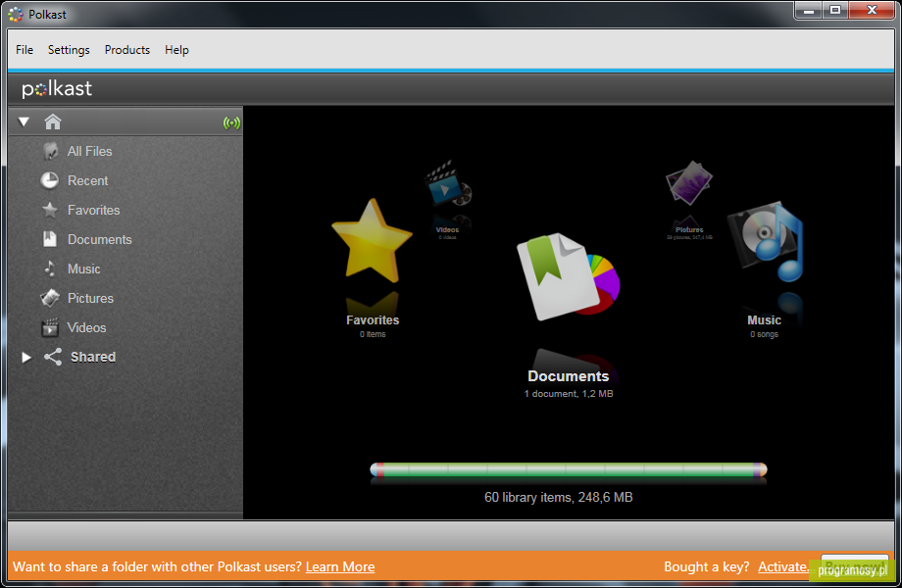Click the Pictures photo stack in carousel

coord(689,183)
